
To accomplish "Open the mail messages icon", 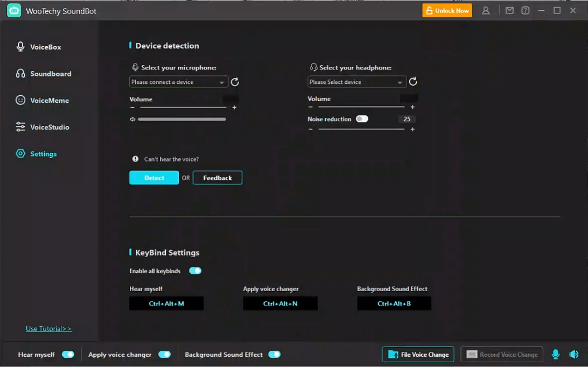I will click(x=509, y=11).
